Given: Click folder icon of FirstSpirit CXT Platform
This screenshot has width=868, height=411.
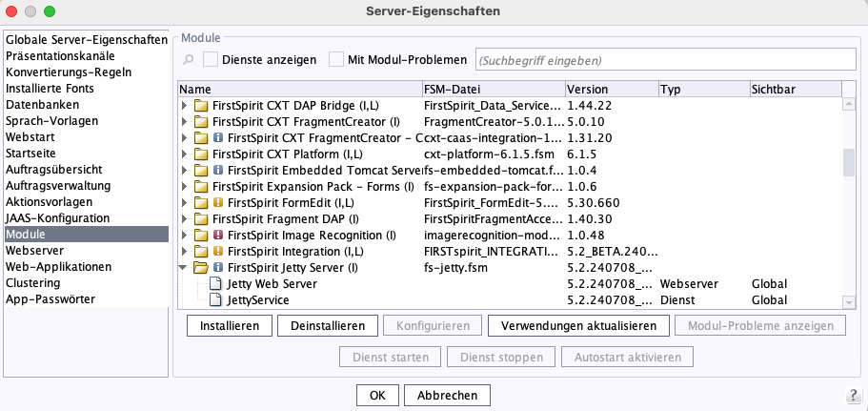Looking at the screenshot, I should point(201,154).
